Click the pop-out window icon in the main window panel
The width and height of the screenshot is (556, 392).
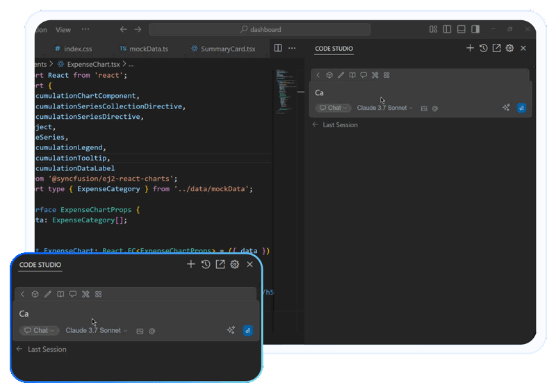(496, 49)
